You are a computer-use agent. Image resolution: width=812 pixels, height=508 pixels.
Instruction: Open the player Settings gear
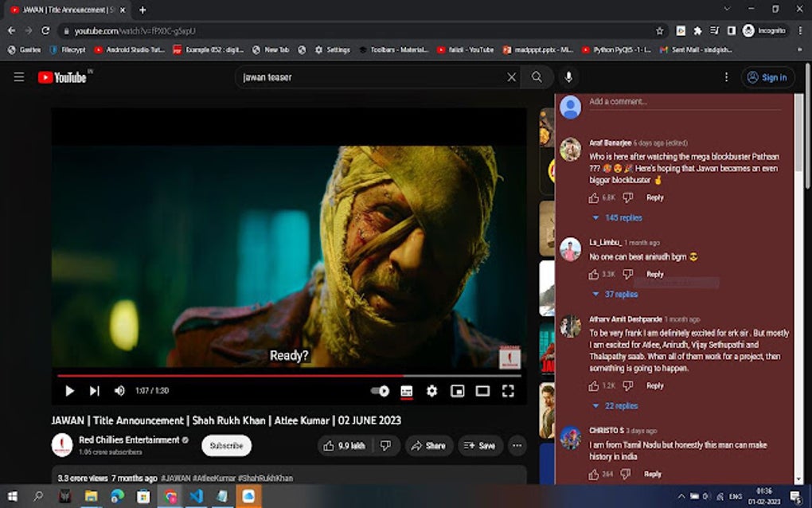click(x=431, y=391)
